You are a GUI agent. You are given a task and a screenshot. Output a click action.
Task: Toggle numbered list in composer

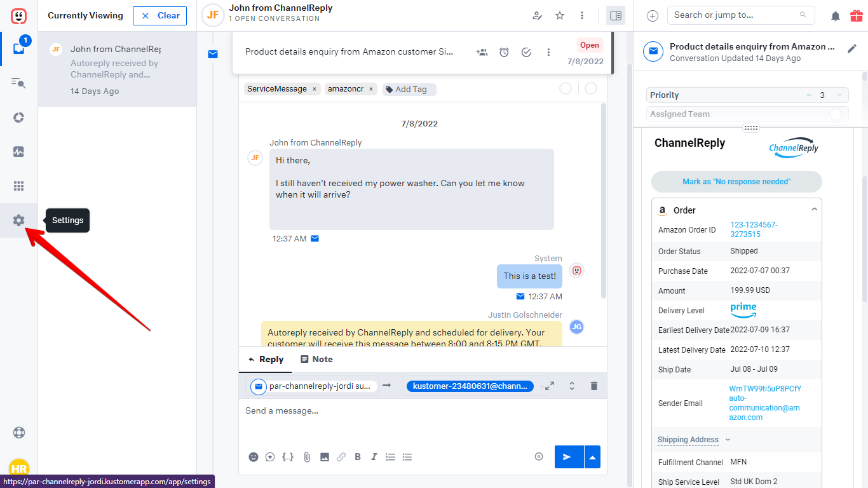pos(390,457)
